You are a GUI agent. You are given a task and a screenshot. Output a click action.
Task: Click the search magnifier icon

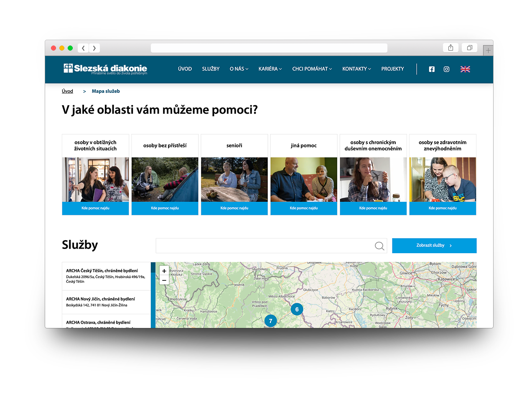(379, 246)
